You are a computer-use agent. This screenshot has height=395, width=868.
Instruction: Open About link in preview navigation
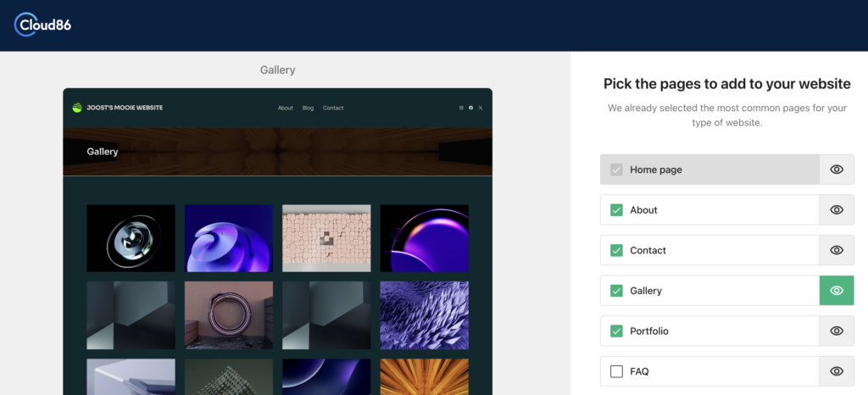point(286,108)
